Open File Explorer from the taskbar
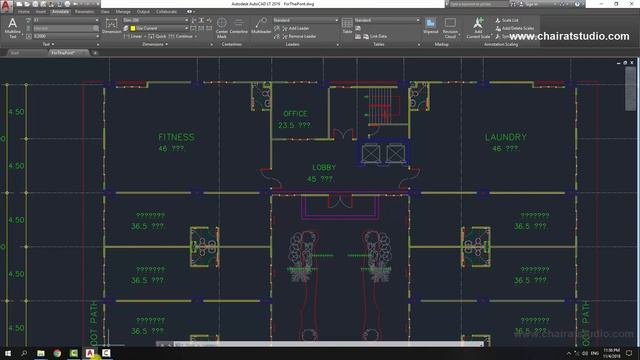The width and height of the screenshot is (640, 360). 41,353
